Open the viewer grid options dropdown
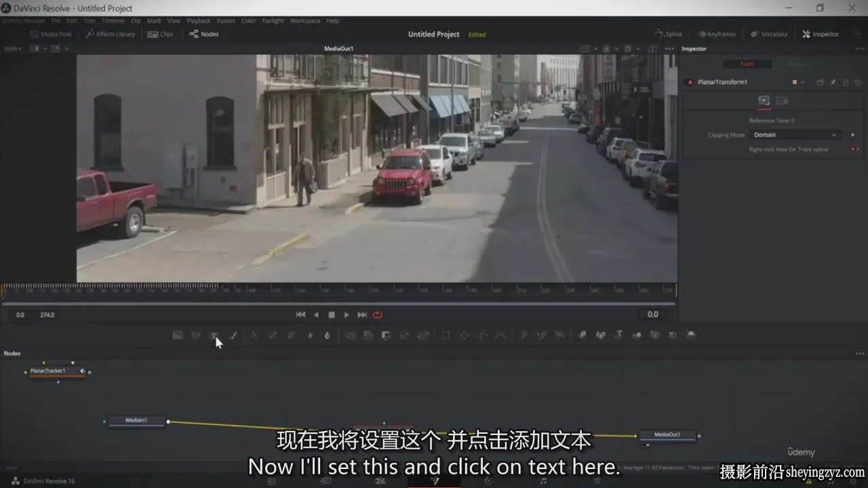 coord(638,49)
